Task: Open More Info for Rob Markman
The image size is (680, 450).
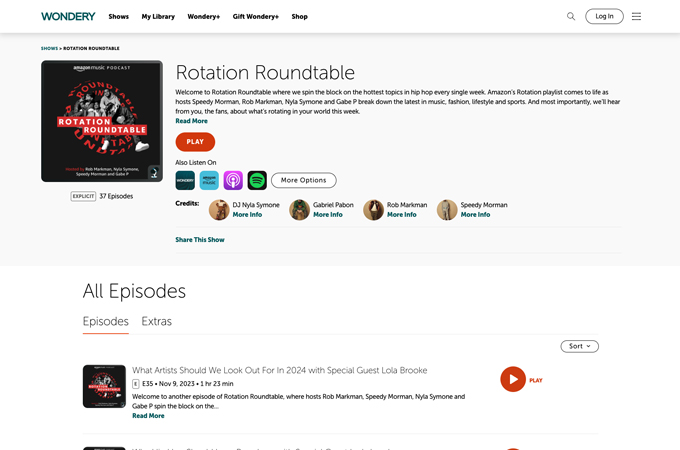Action: pos(402,215)
